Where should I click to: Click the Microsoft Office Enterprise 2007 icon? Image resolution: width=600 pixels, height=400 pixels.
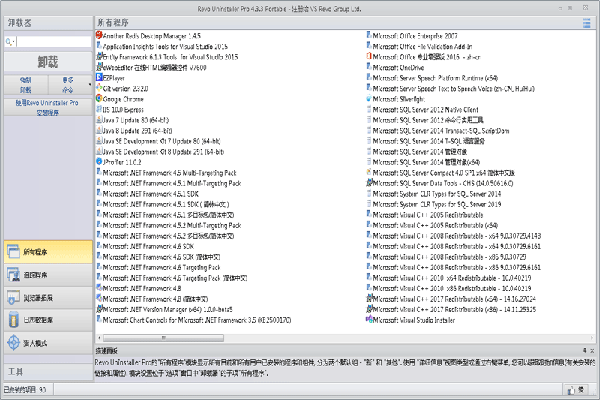(369, 35)
